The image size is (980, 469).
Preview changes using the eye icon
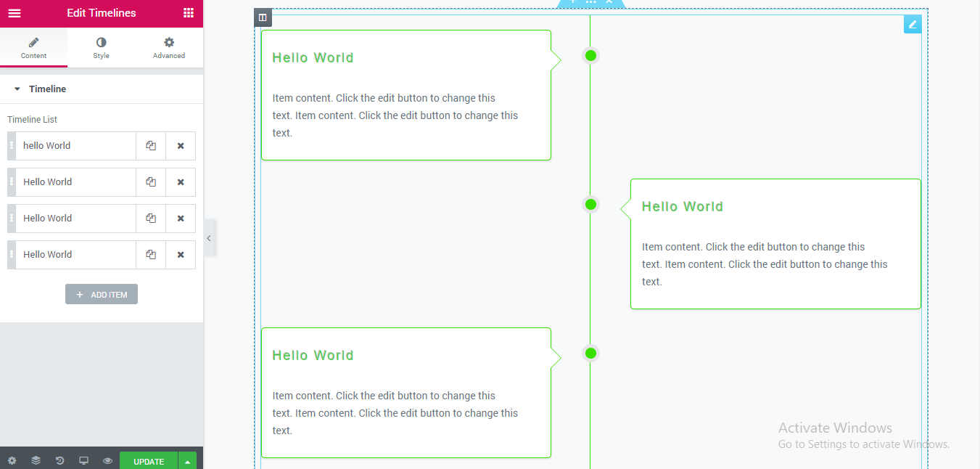click(107, 460)
